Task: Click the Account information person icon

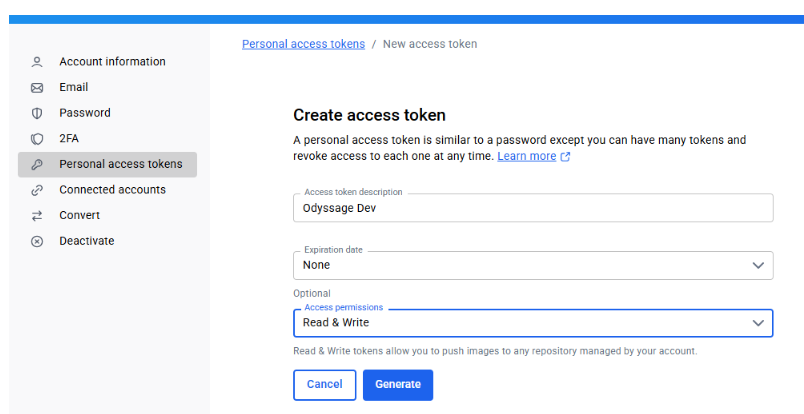Action: 37,62
